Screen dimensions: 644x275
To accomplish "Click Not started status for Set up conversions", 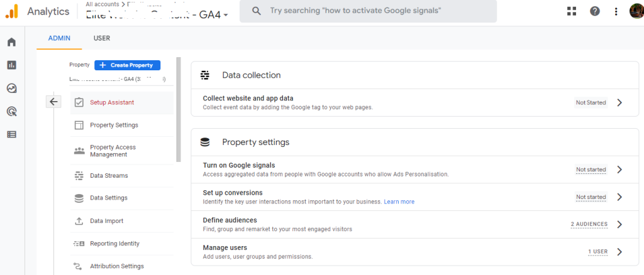I will click(591, 197).
